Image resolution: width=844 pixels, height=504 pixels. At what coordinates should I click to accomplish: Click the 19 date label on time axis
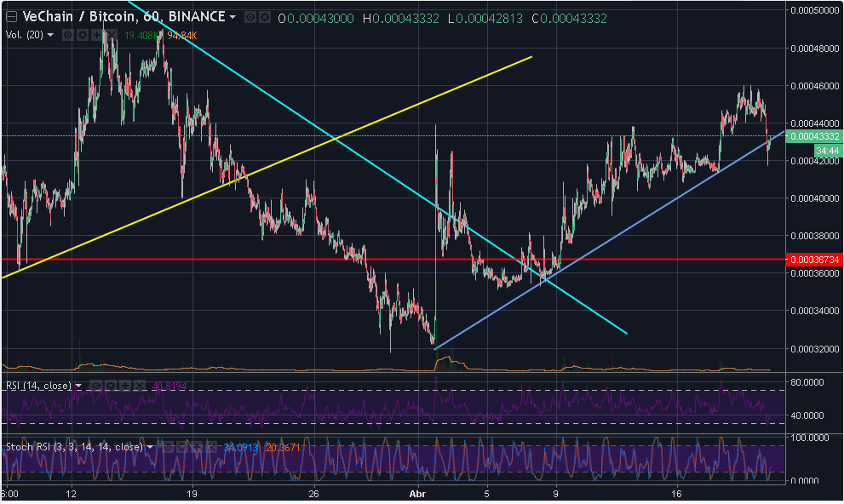click(x=192, y=494)
